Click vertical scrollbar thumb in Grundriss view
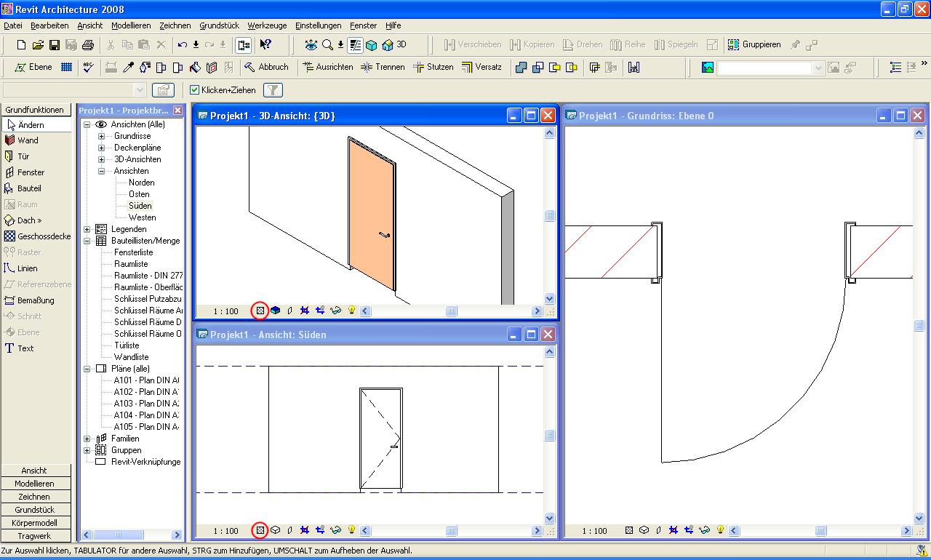 pyautogui.click(x=919, y=325)
